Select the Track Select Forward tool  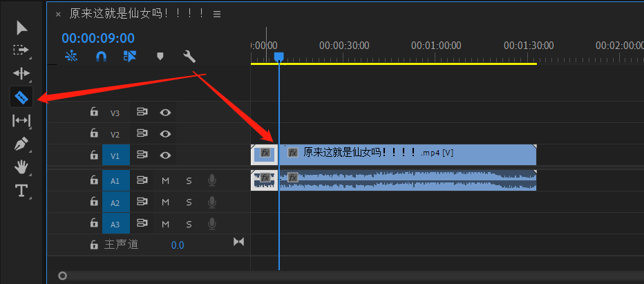tap(21, 50)
